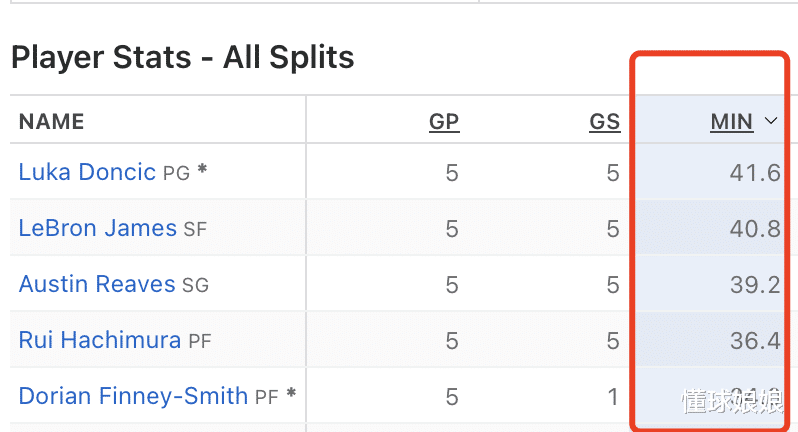
Task: Open Austin Reaves player link
Action: coord(97,284)
